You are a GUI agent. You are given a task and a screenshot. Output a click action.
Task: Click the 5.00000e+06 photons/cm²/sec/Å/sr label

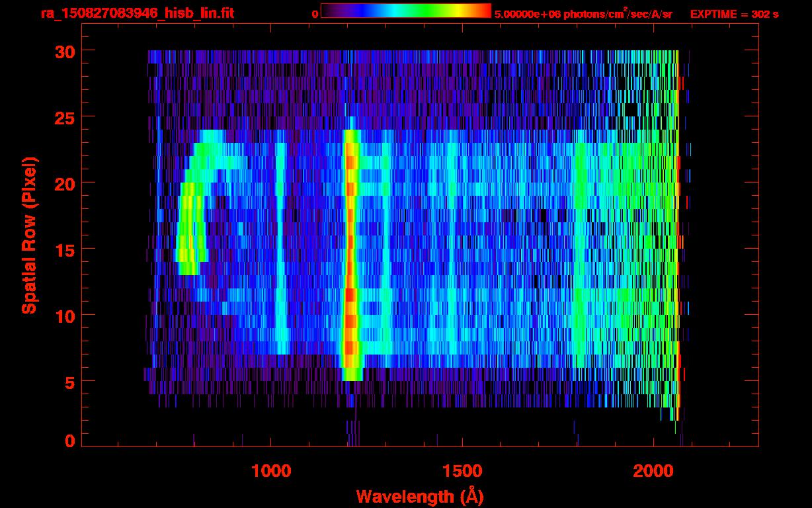[583, 13]
